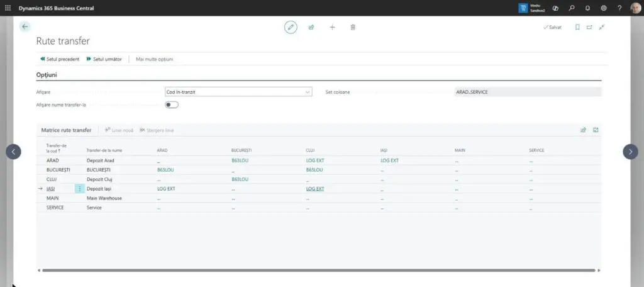Click B63LOU in CLUJ row
The height and width of the screenshot is (287, 644).
240,179
